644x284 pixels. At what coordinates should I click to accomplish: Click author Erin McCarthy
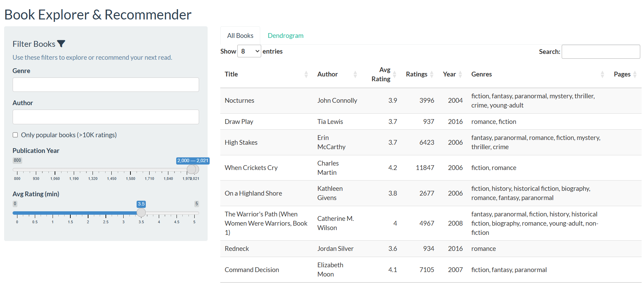pos(331,142)
